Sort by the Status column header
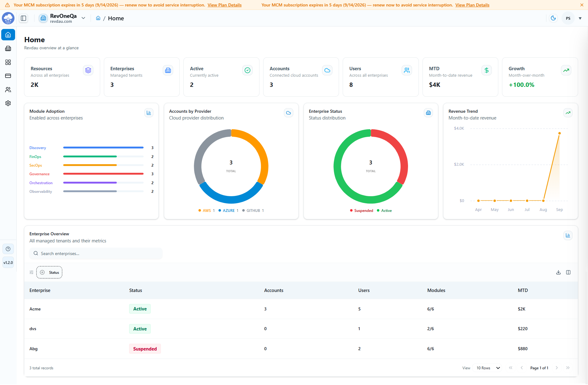Image resolution: width=588 pixels, height=385 pixels. pos(136,290)
